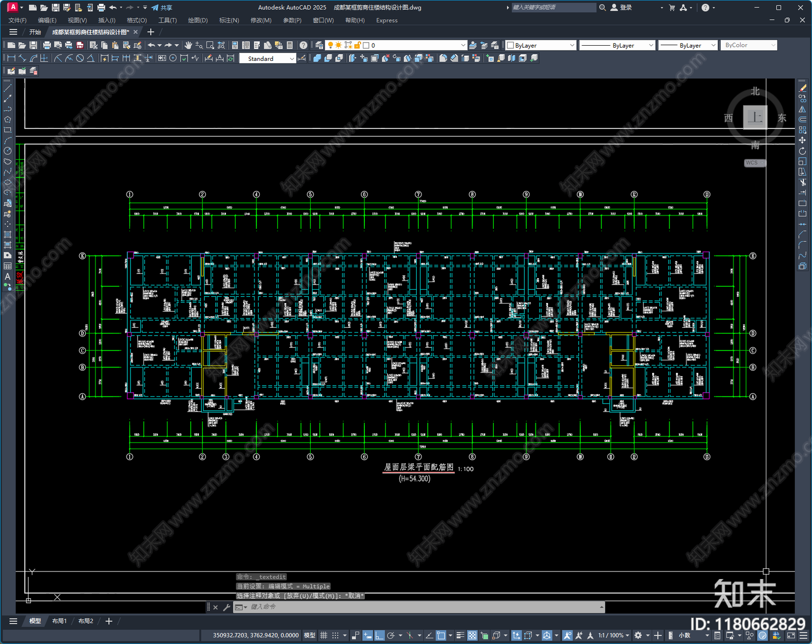Click the Plot printer icon in standard toolbar

coord(47,45)
